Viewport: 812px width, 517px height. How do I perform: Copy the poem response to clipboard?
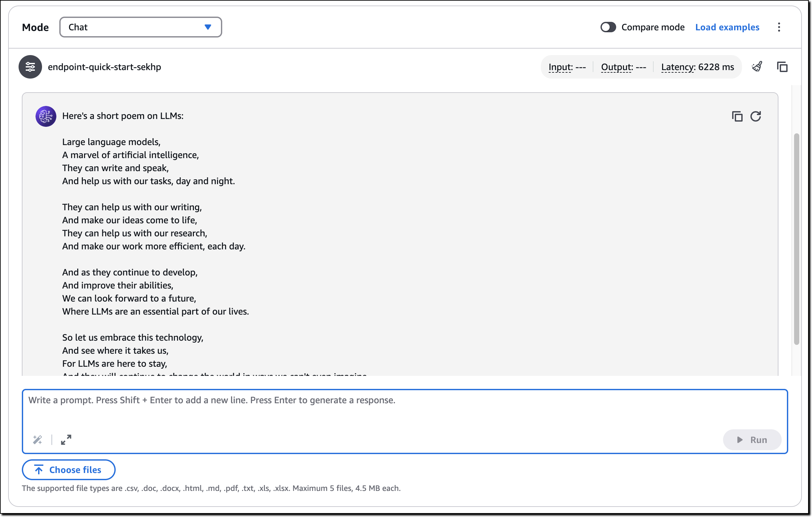738,116
